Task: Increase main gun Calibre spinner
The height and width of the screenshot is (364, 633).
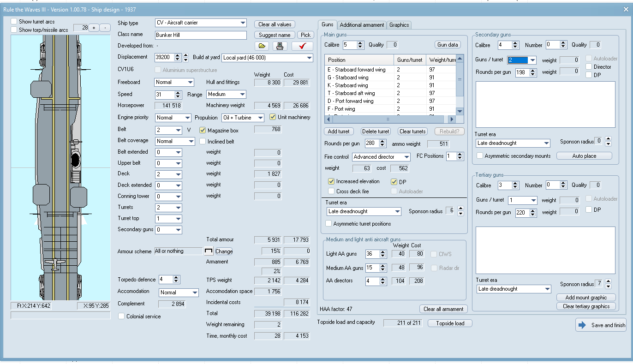Action: tap(360, 43)
